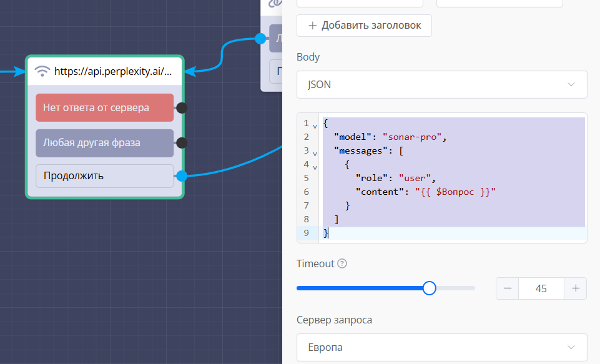600x364 pixels.
Task: Collapse the JSON root object at line 1
Action: click(x=315, y=125)
